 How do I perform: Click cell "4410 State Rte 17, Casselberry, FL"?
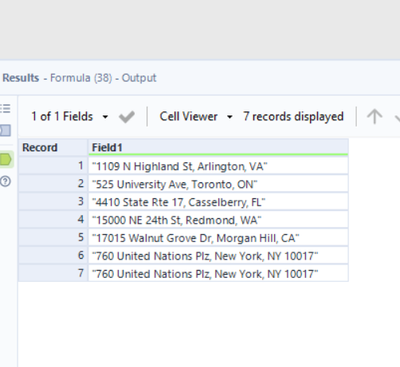(218, 202)
